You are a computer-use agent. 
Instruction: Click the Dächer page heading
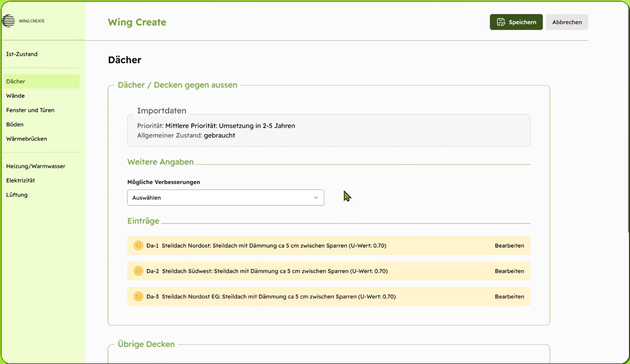coord(125,60)
